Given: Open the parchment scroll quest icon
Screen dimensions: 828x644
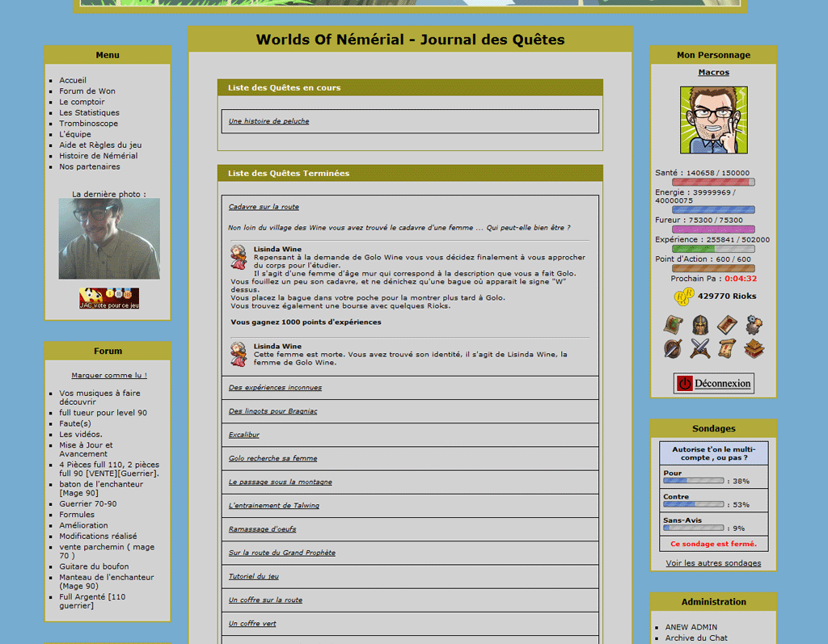Looking at the screenshot, I should click(727, 348).
